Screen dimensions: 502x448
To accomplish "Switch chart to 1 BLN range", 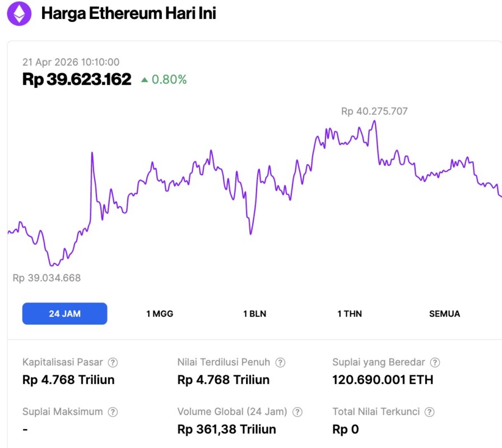I will click(x=254, y=314).
